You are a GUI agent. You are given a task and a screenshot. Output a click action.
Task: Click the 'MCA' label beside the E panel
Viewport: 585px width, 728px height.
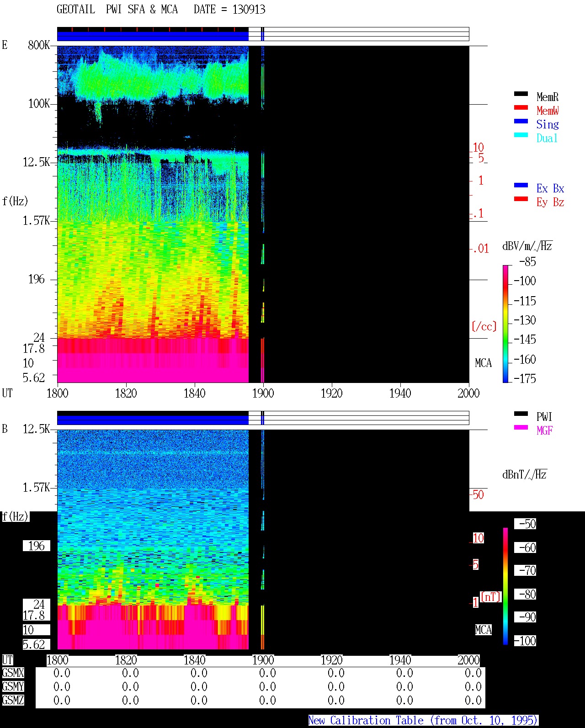(x=483, y=363)
